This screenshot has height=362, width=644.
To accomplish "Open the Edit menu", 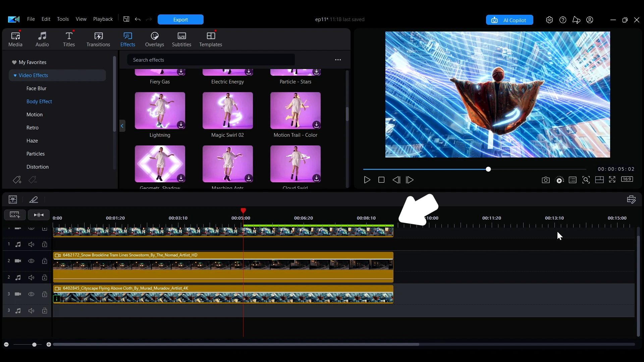I will point(46,19).
